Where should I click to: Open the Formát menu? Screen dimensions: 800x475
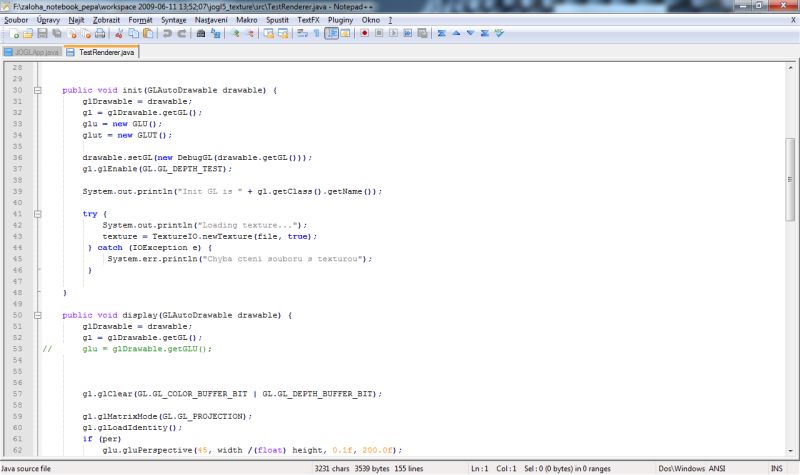click(140, 20)
